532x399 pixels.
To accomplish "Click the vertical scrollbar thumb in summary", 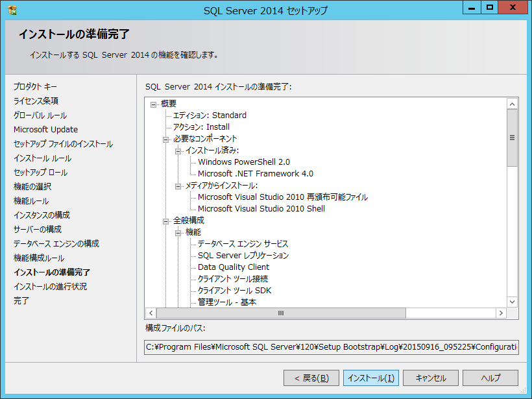I will click(512, 138).
